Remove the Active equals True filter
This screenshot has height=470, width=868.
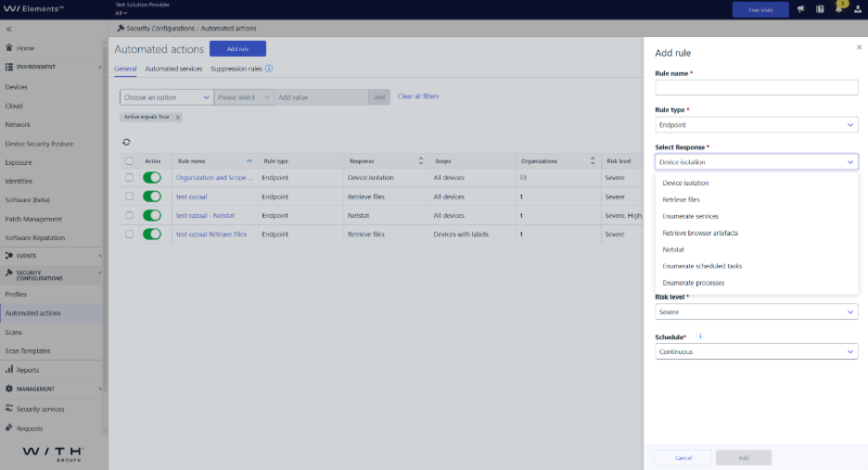point(178,118)
